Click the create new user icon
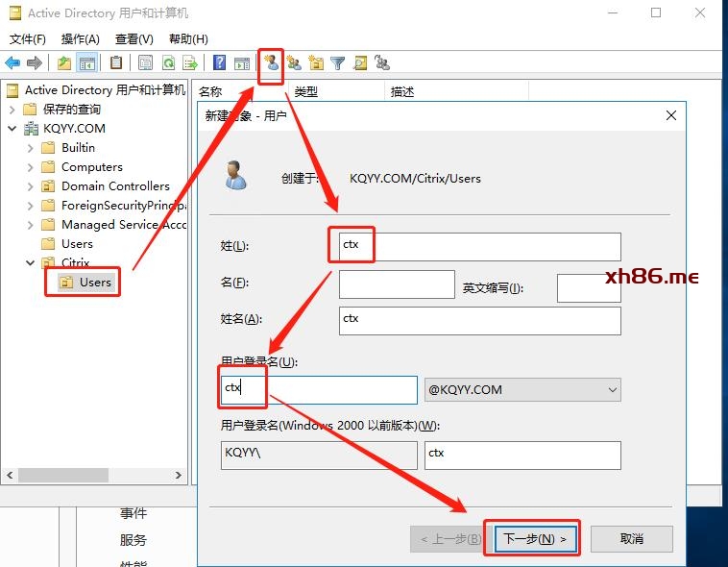Image resolution: width=728 pixels, height=567 pixels. (271, 63)
